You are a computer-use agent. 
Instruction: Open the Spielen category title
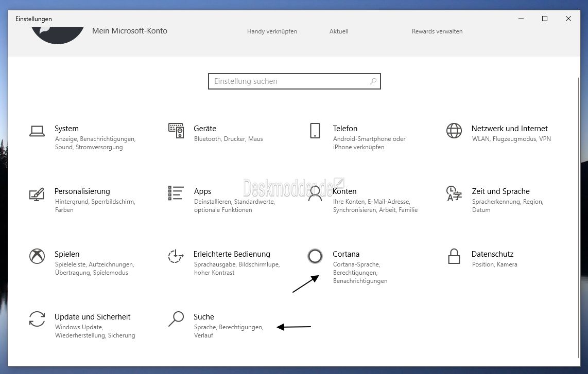[x=67, y=254]
